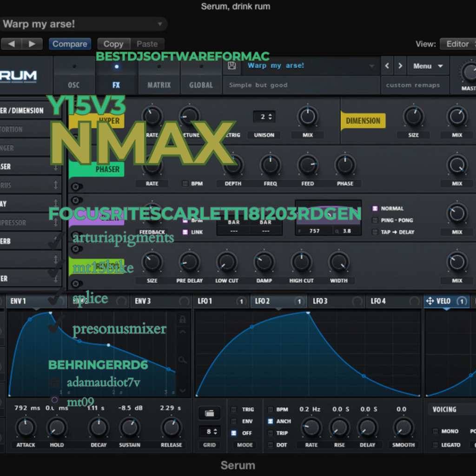Image resolution: width=476 pixels, height=476 pixels.
Task: Enable the LEGATO voicing checkbox
Action: (435, 445)
